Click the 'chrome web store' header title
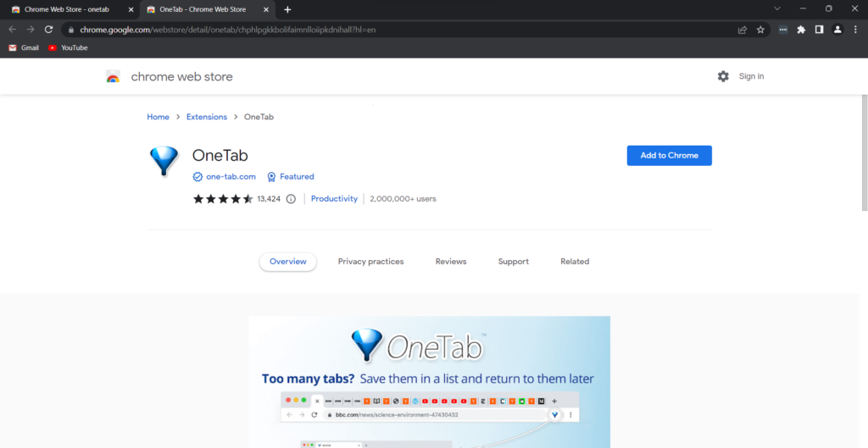868x448 pixels. 181,77
